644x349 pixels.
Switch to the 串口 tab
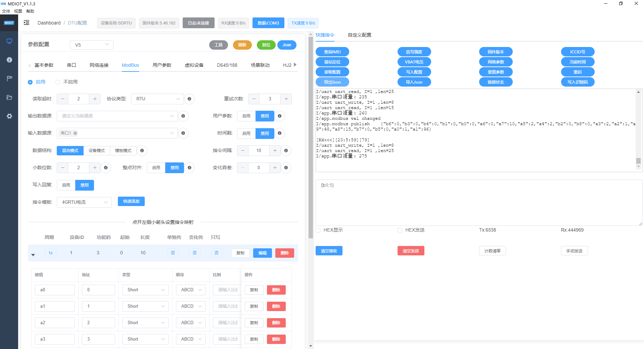pos(72,65)
